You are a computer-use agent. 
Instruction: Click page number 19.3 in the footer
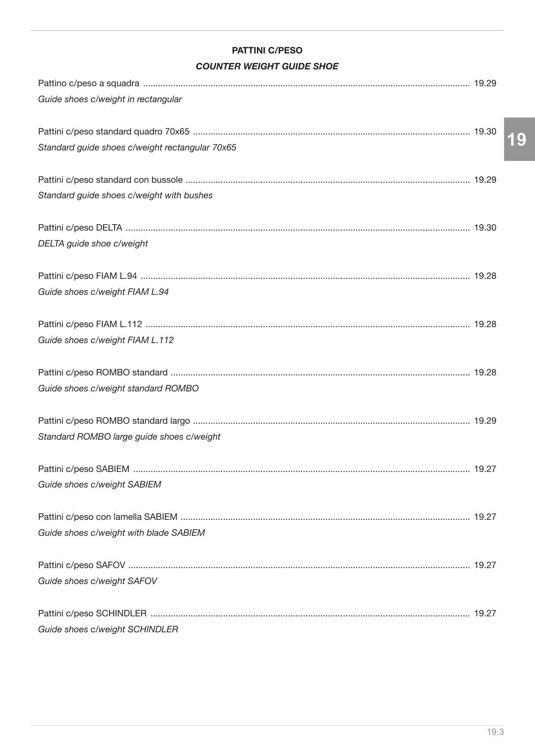pos(495,732)
